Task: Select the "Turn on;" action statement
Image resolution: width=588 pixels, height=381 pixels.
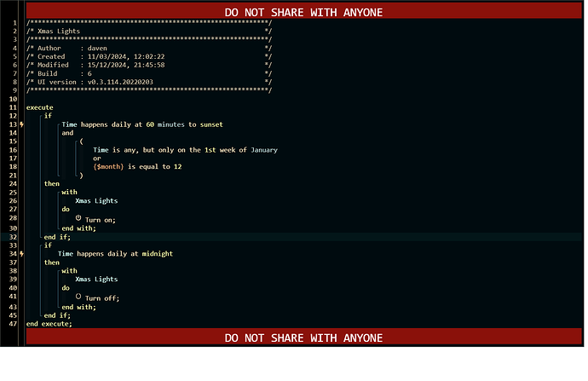Action: click(x=101, y=220)
